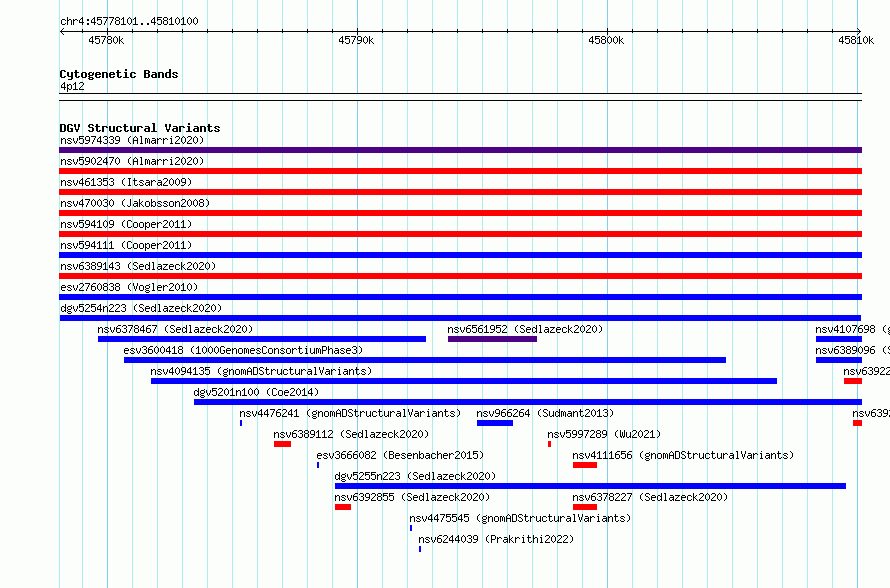Click the nsv594109 (Cooper2011) label
The image size is (890, 588).
click(x=126, y=224)
